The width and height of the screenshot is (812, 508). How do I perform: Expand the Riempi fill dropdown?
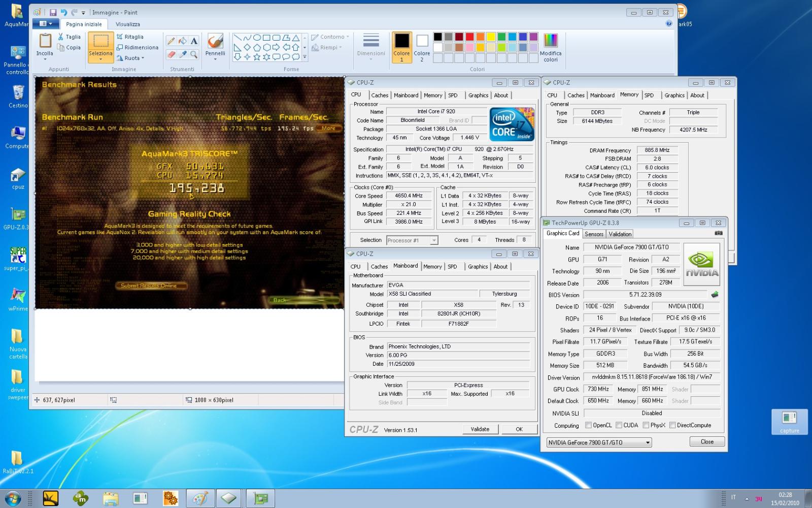[341, 47]
